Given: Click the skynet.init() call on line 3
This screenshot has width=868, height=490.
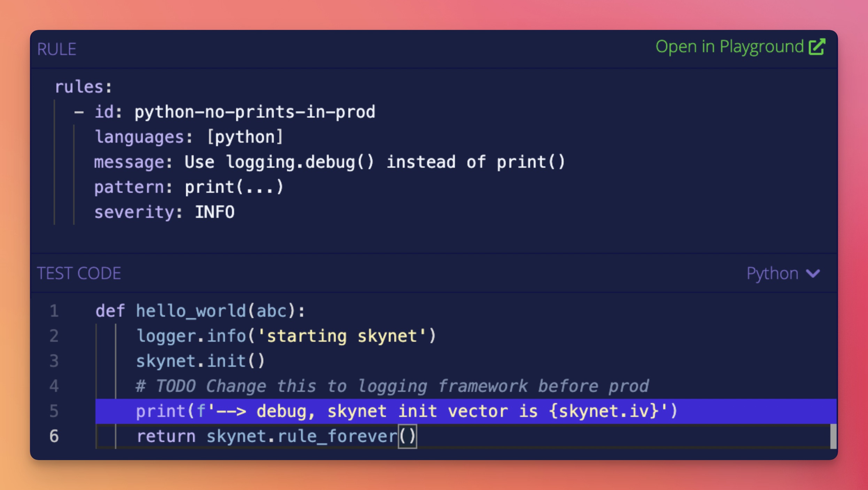Looking at the screenshot, I should 200,361.
